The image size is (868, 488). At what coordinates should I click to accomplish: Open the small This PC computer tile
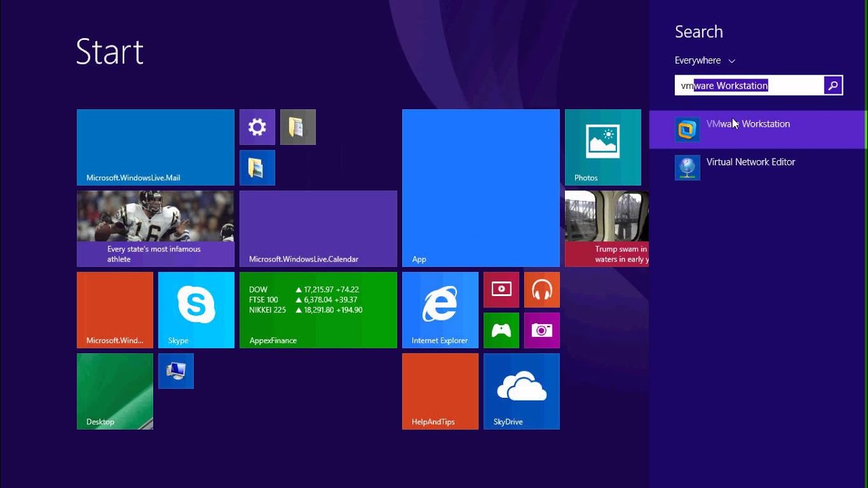point(176,371)
